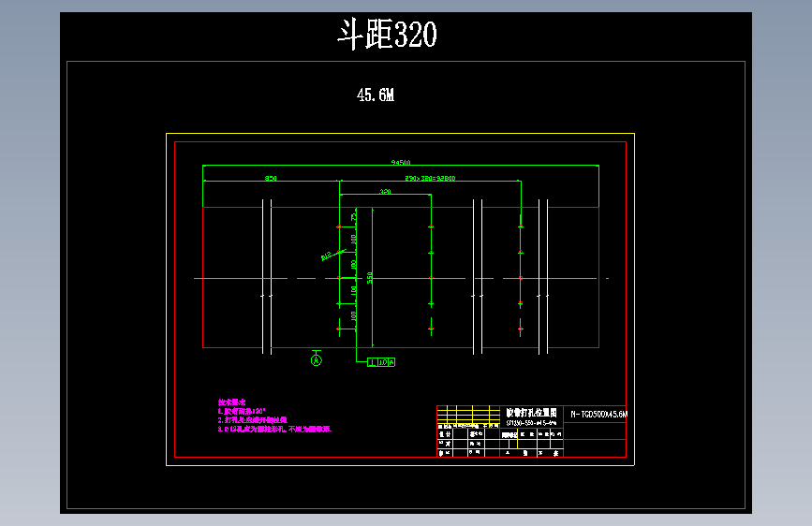Select the 290×320=92800 dimension text
Viewport: 812px width, 526px height.
click(x=430, y=178)
